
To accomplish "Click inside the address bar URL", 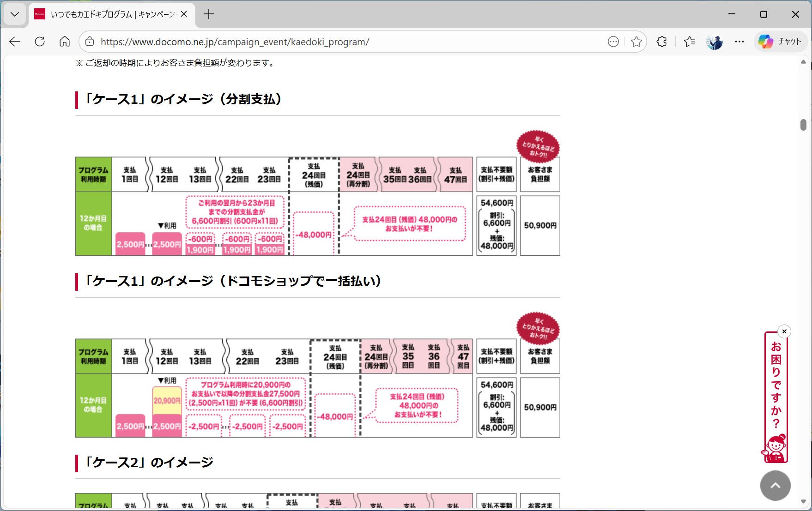I will 235,42.
